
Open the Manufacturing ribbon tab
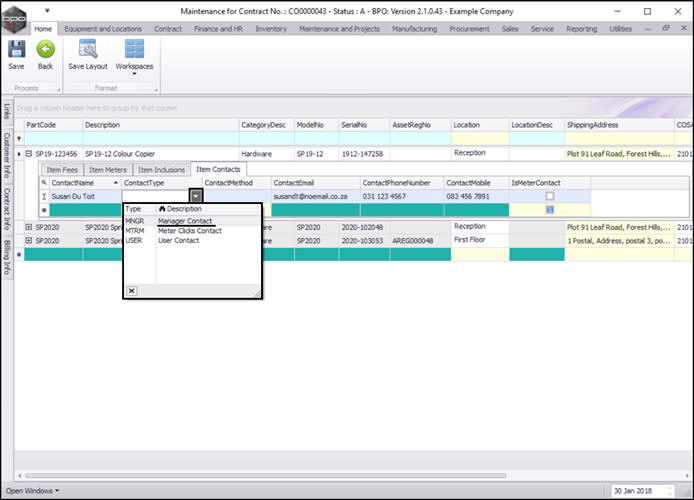414,29
